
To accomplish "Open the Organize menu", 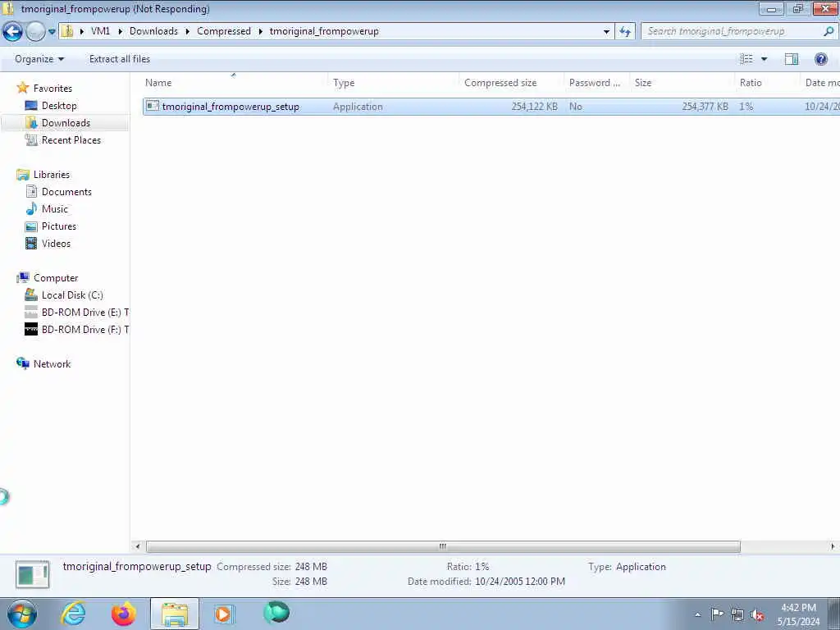I will coord(39,59).
